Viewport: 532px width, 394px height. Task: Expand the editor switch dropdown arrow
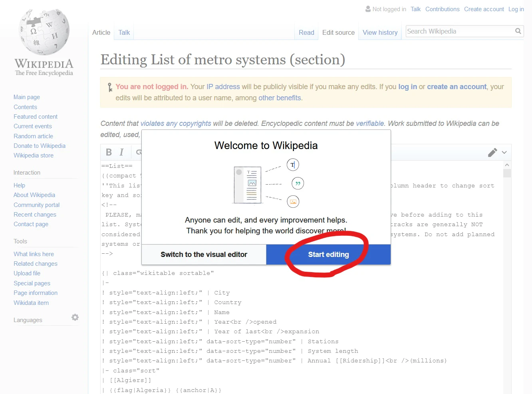(504, 152)
